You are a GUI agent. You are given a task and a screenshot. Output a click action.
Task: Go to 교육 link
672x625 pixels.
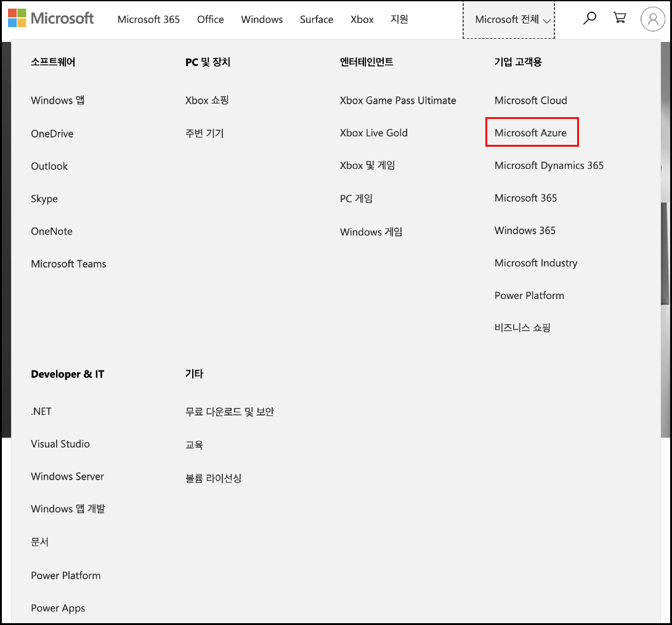point(193,445)
